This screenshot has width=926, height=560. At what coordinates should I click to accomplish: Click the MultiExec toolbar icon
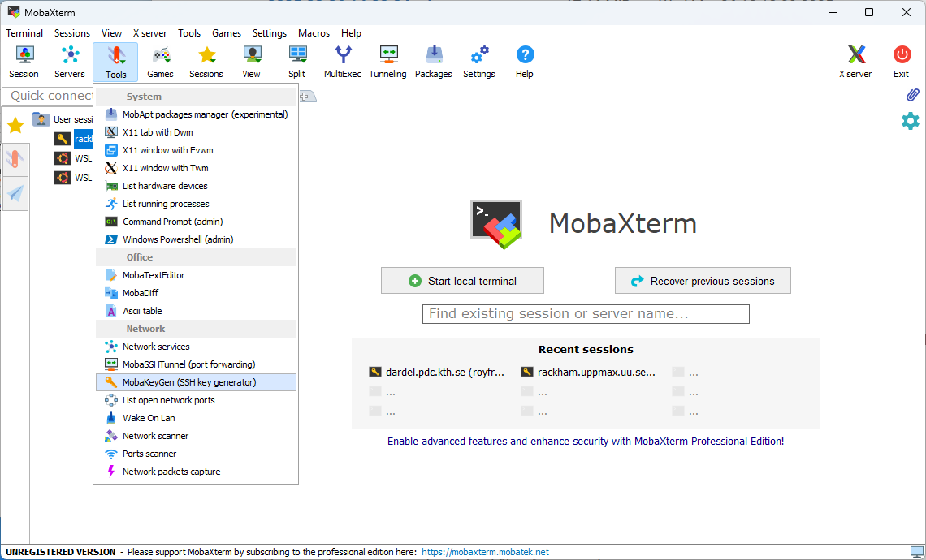(x=343, y=62)
